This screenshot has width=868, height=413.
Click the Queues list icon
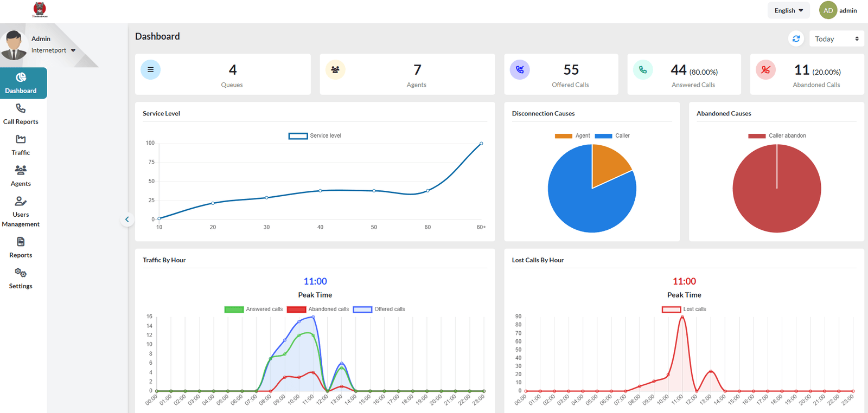[x=150, y=69]
